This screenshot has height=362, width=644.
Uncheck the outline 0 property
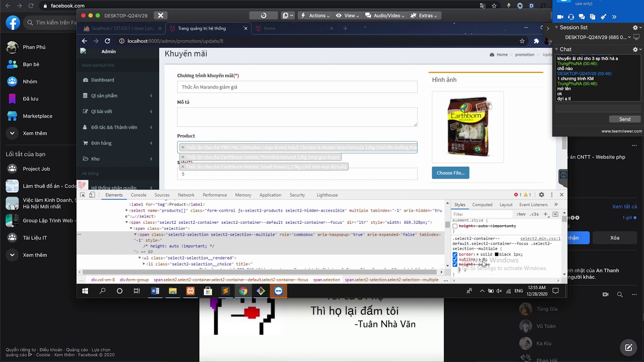click(x=455, y=259)
